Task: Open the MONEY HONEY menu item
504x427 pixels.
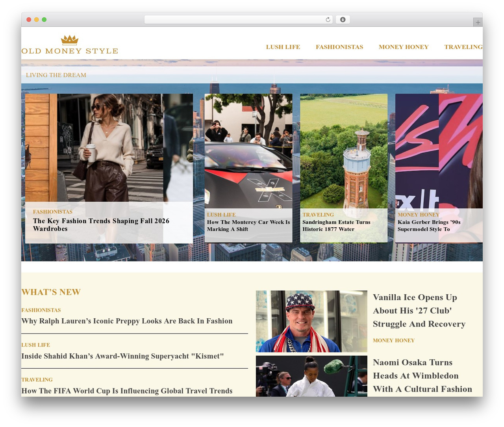Action: (404, 47)
